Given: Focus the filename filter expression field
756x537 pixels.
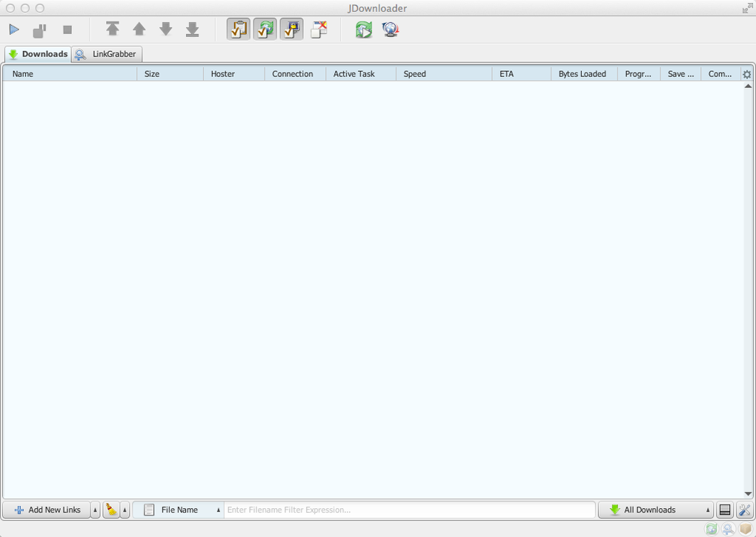Looking at the screenshot, I should [410, 510].
